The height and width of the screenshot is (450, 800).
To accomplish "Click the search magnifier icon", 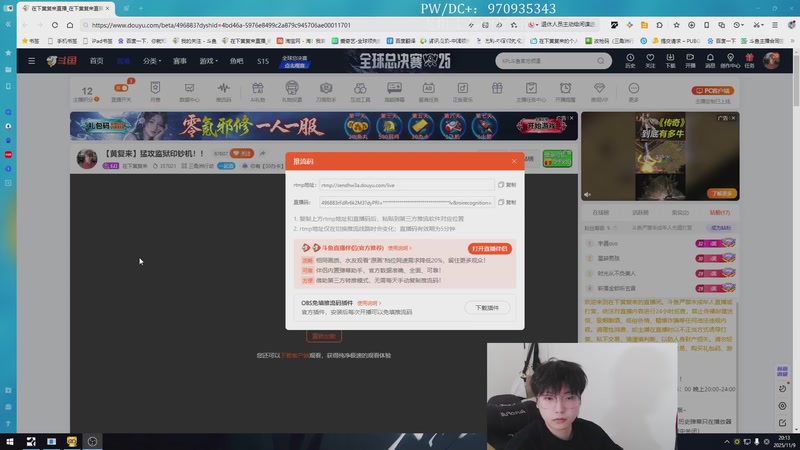I will pyautogui.click(x=601, y=61).
